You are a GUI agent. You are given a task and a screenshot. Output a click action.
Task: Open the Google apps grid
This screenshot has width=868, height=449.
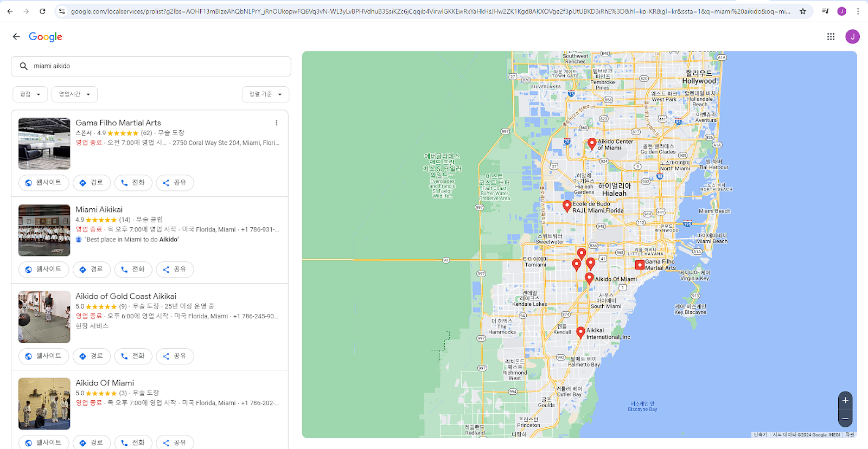coord(831,36)
